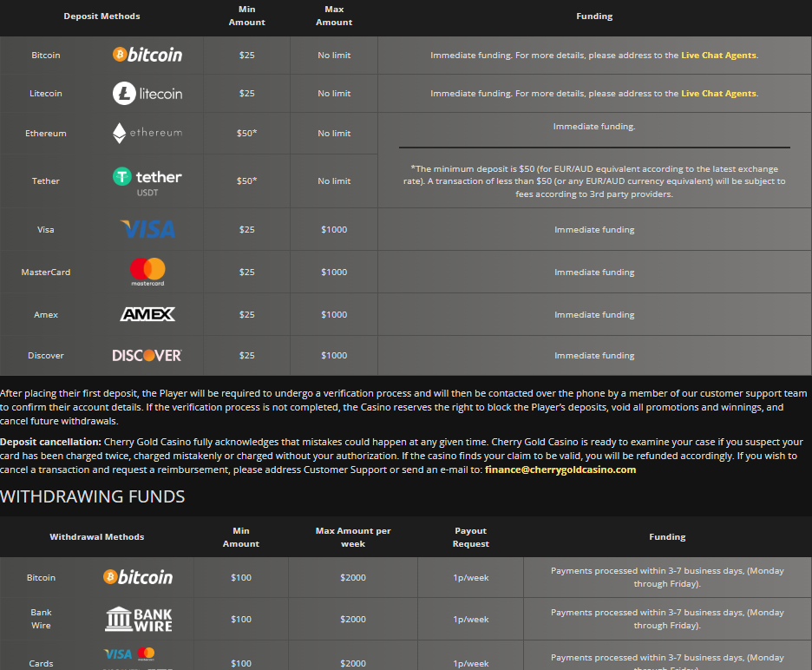The height and width of the screenshot is (670, 812).
Task: Select the 'Withdrawal Methods' column header
Action: 97,537
